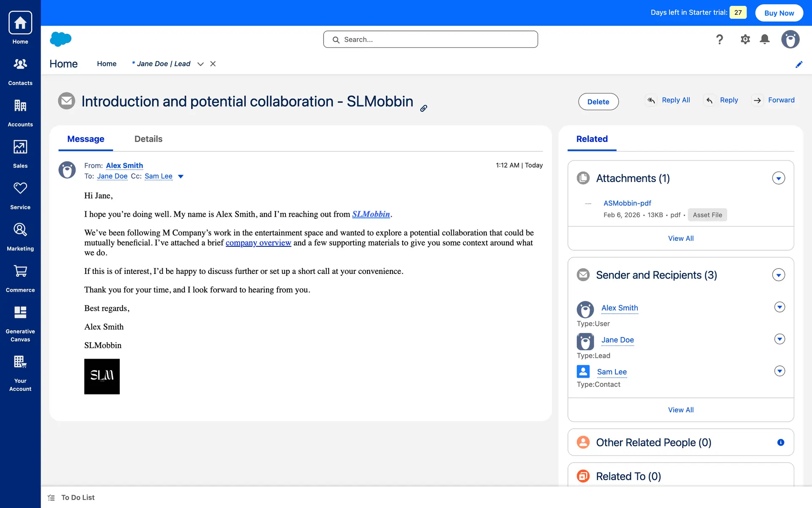Expand the Attachments card dropdown
This screenshot has height=508, width=812.
tap(778, 178)
